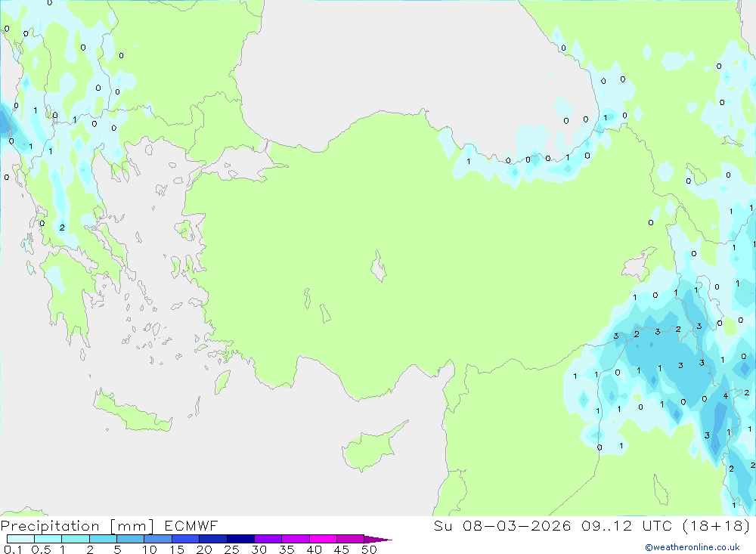Click the '25' legend scale label
This screenshot has height=554, width=756.
[232, 549]
